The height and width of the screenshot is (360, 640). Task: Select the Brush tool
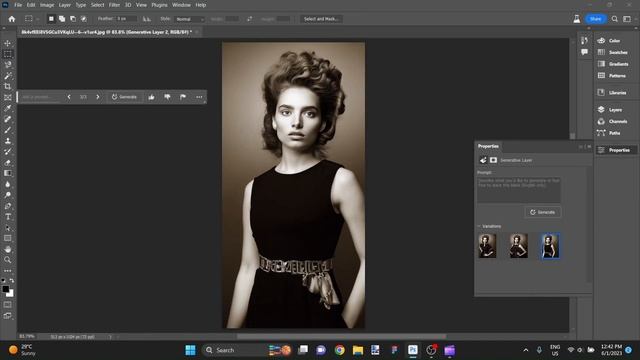[8, 130]
